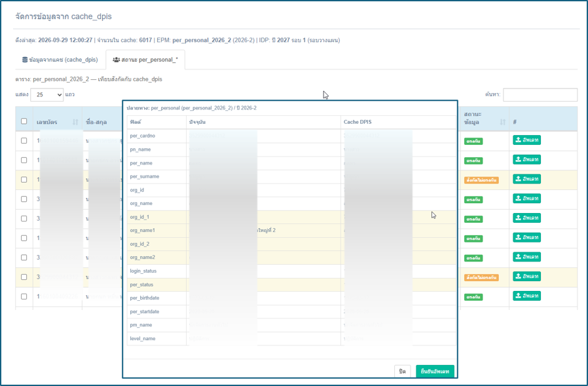Select the สถานะ per_personal_* tab

tap(145, 60)
